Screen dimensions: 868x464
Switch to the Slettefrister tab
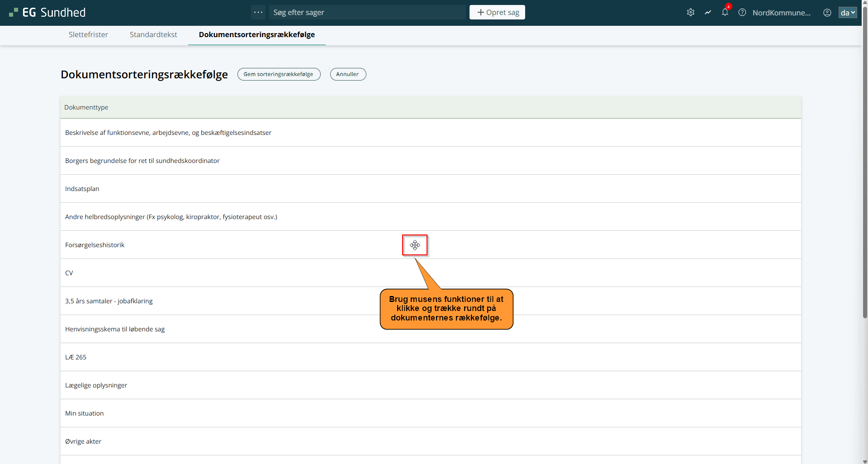pos(88,35)
